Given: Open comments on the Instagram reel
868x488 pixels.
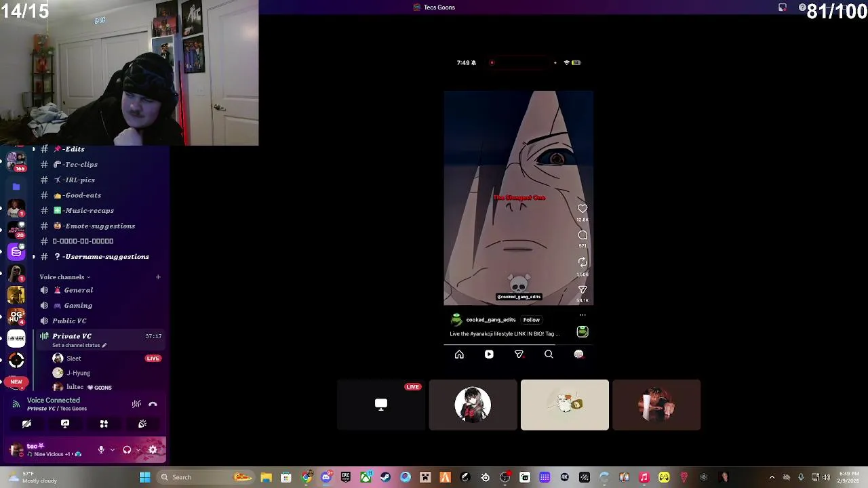Looking at the screenshot, I should point(583,235).
